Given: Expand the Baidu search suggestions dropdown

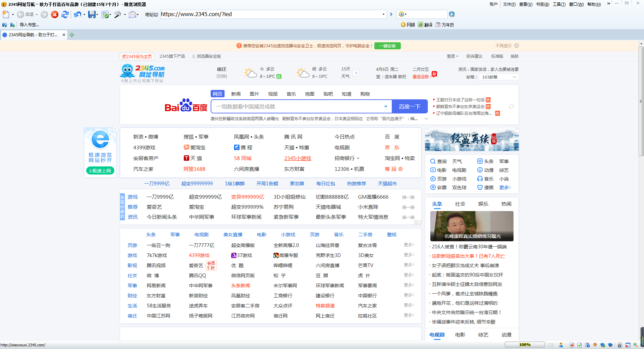Looking at the screenshot, I should pos(386,107).
